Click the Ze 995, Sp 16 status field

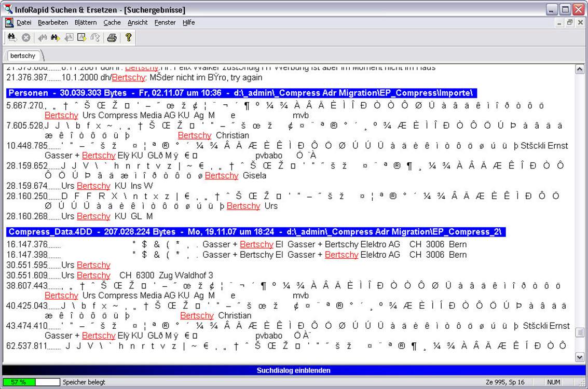click(x=505, y=382)
